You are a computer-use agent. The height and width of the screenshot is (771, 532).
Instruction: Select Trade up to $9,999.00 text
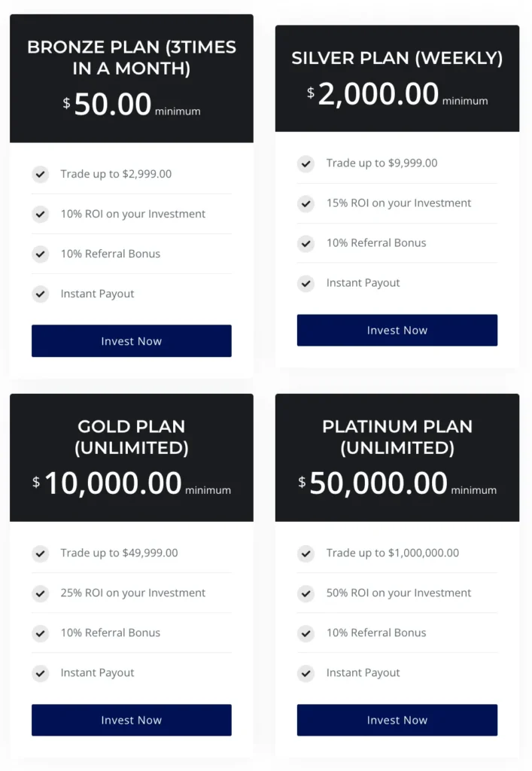pyautogui.click(x=382, y=163)
